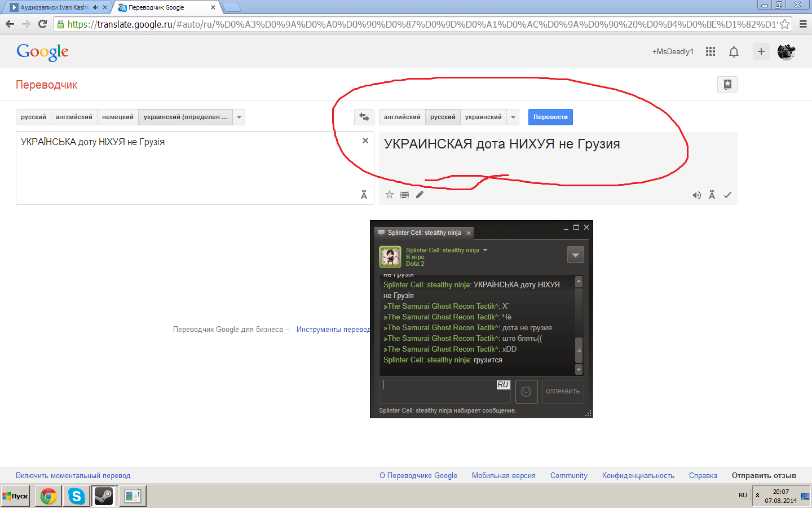This screenshot has height=508, width=812.
Task: Open Справка link
Action: pos(703,475)
